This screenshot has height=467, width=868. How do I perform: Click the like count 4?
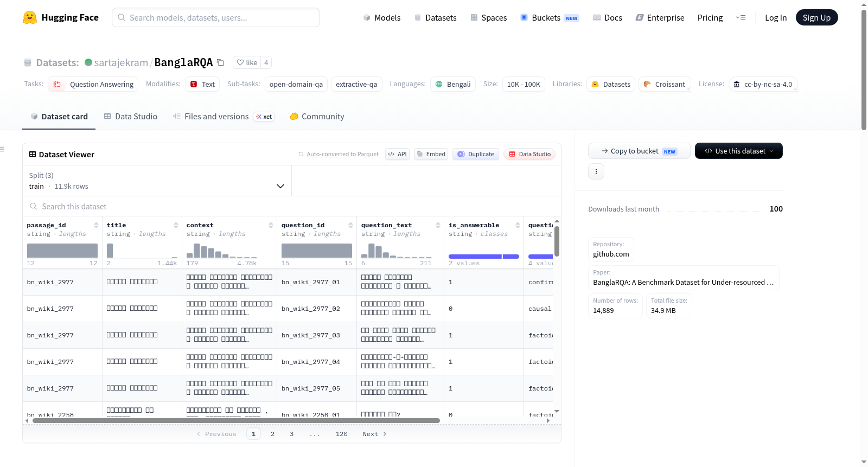tap(266, 62)
